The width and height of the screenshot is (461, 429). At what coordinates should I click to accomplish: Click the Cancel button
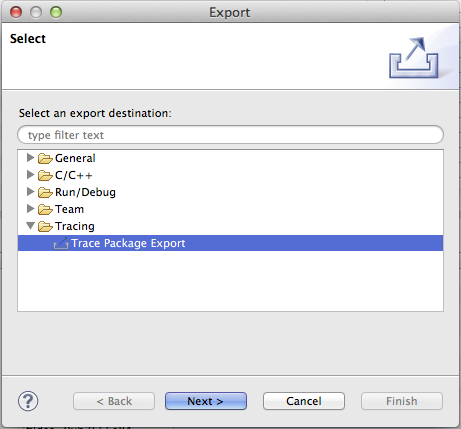(x=304, y=401)
